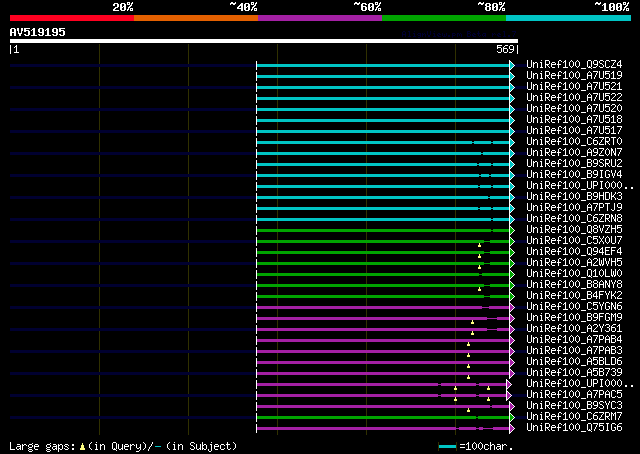The height and width of the screenshot is (454, 640).
Task: Click the white AV519195 query length bar
Action: [264, 41]
